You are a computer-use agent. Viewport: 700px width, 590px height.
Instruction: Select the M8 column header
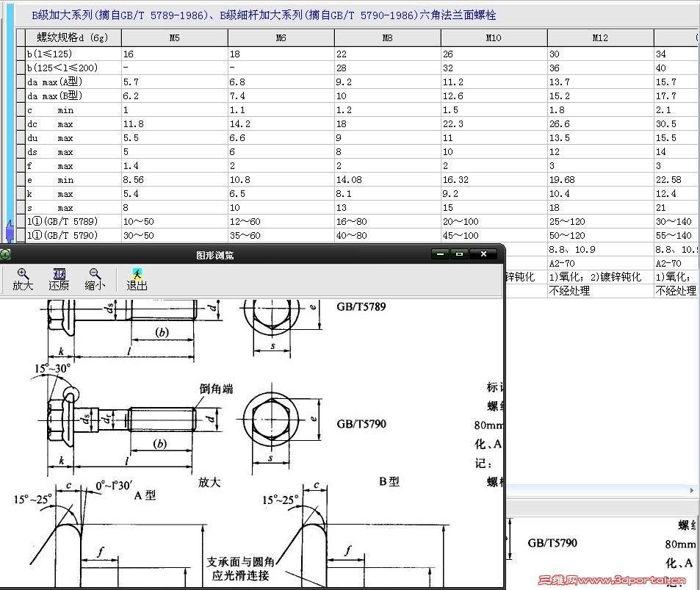tap(388, 38)
